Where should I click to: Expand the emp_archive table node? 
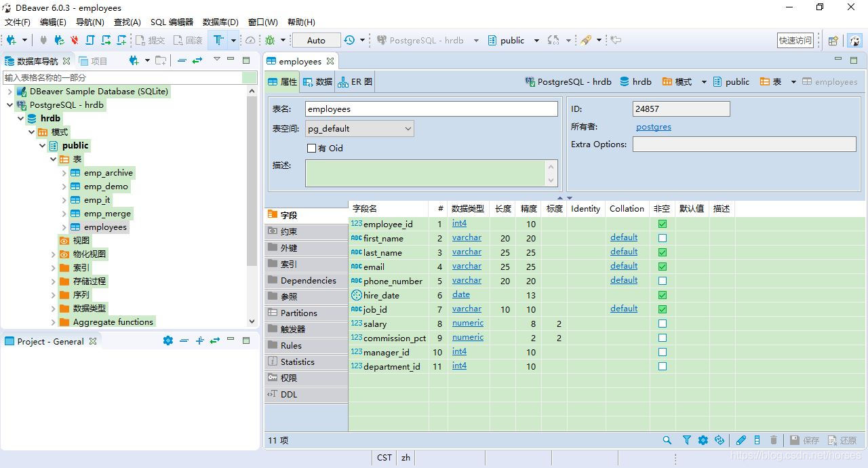point(64,173)
